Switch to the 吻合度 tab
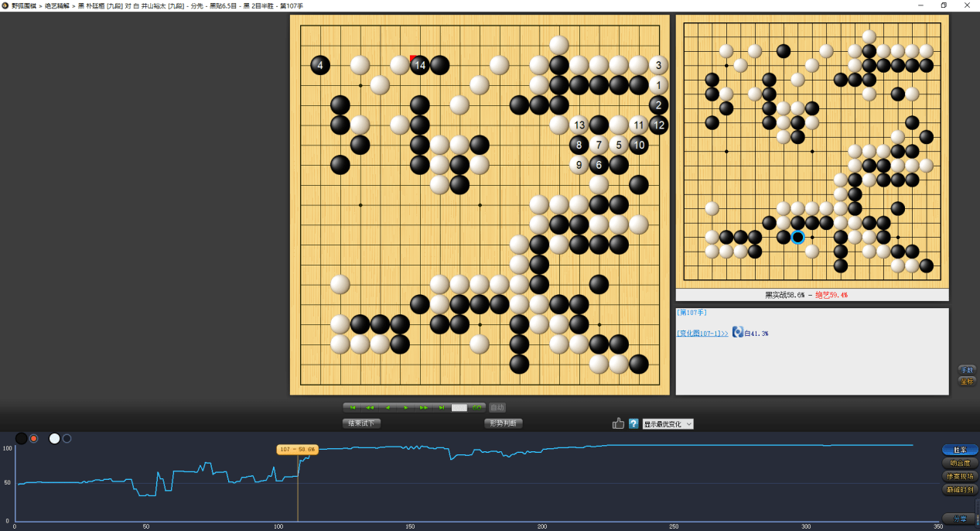This screenshot has height=531, width=980. coord(960,463)
